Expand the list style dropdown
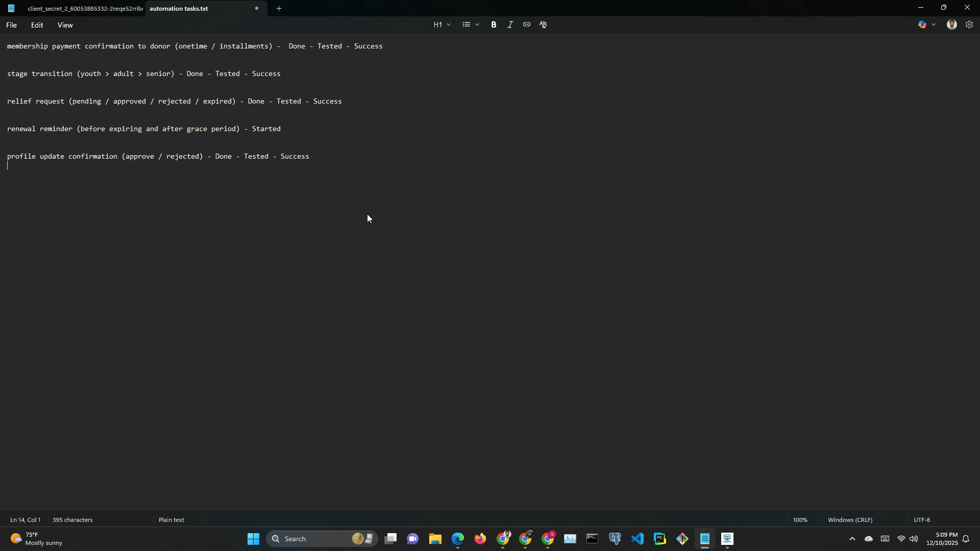The image size is (980, 551). [x=477, y=24]
